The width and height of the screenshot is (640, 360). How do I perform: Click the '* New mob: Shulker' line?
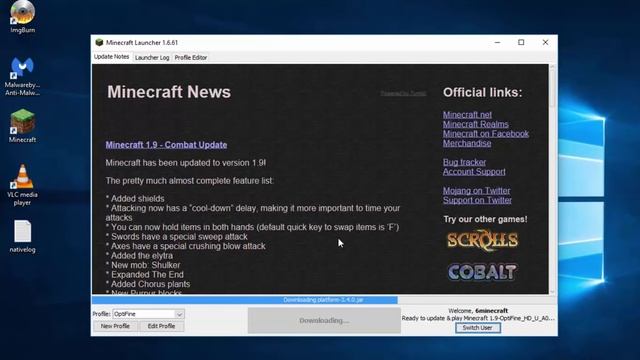tap(143, 265)
